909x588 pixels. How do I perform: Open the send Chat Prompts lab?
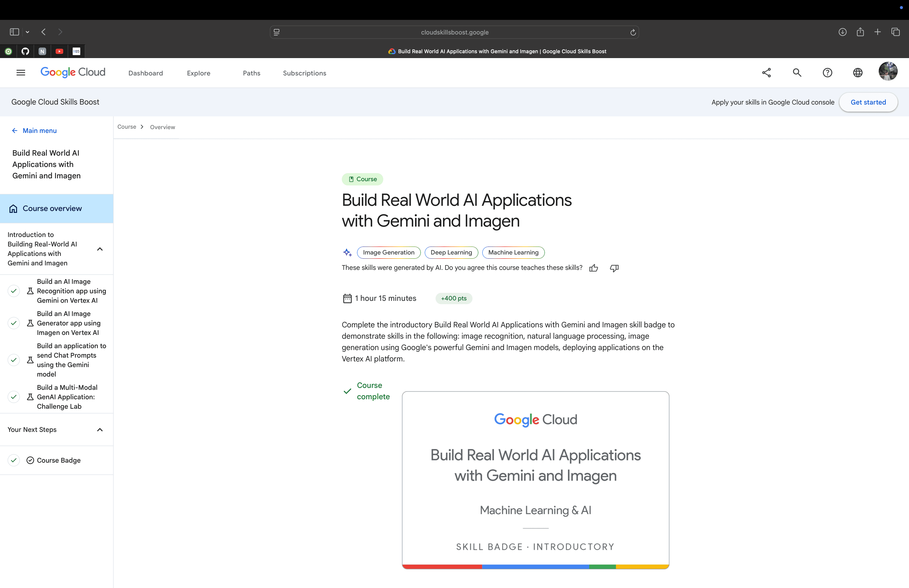click(71, 360)
